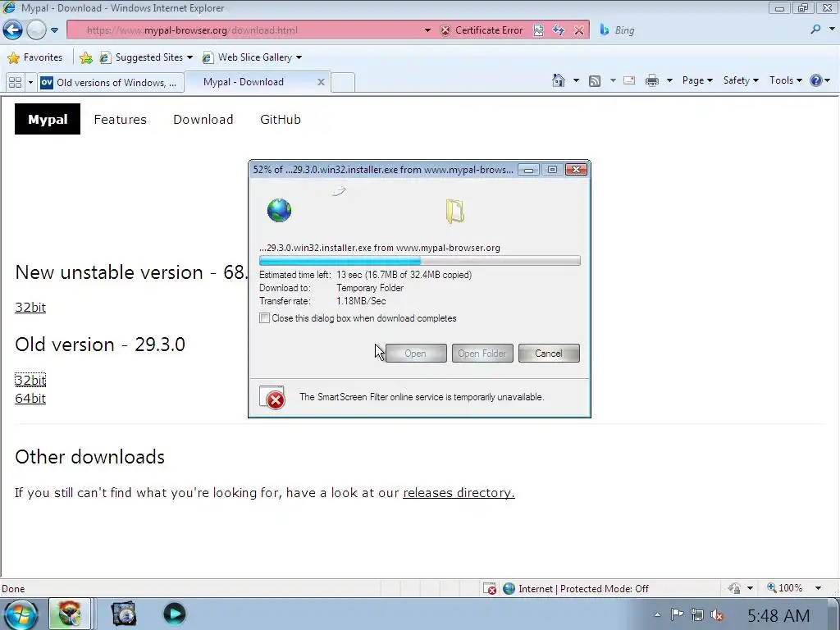Click the blue Help icon
The width and height of the screenshot is (840, 630).
click(x=816, y=80)
